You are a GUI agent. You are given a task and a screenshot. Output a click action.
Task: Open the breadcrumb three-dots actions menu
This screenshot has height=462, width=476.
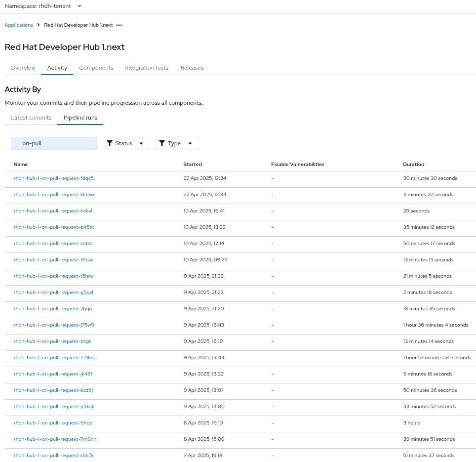tap(119, 25)
